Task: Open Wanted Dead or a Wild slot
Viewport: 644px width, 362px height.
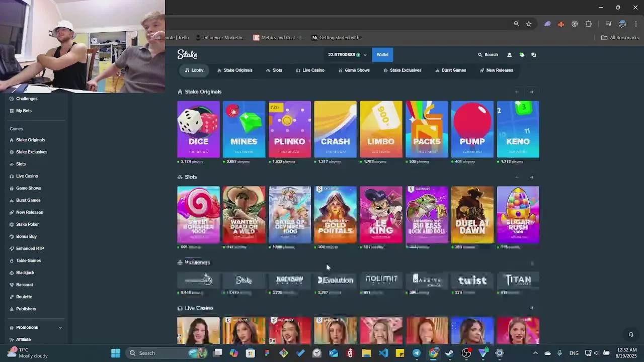Action: click(x=244, y=215)
